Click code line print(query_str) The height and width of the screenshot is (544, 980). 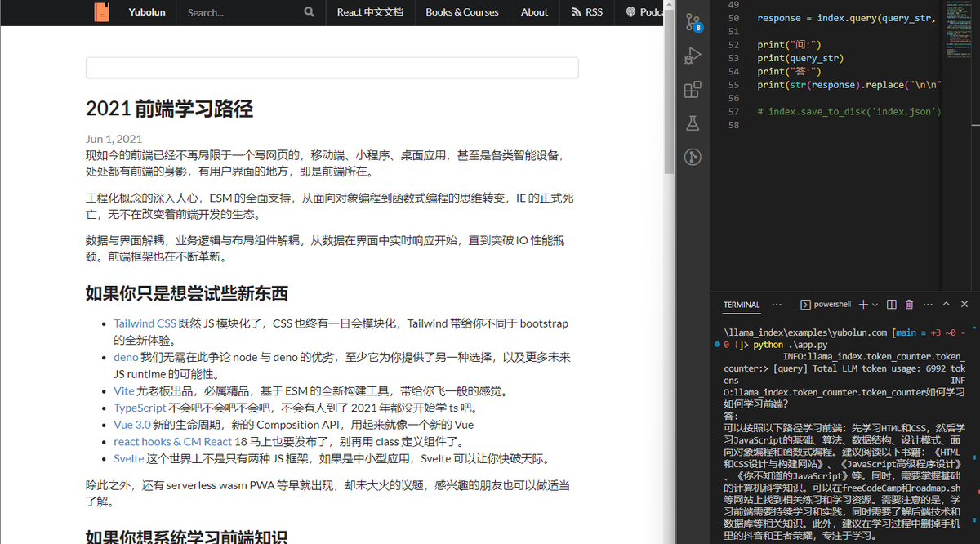(800, 58)
